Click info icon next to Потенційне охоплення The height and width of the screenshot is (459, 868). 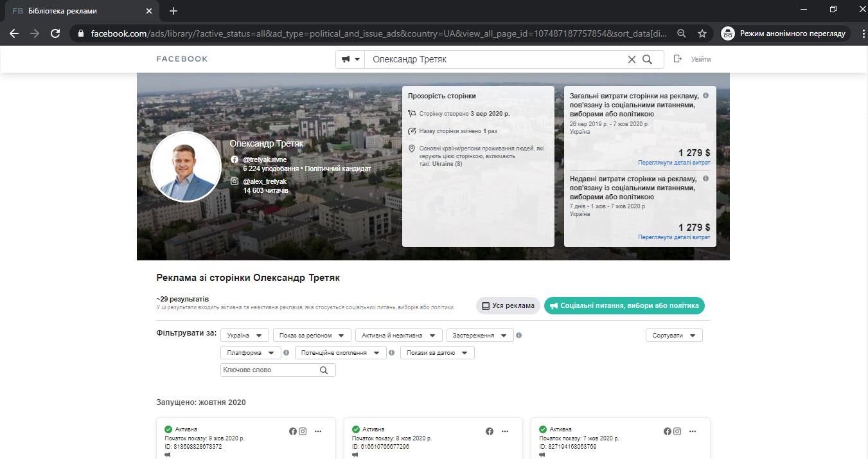click(392, 353)
